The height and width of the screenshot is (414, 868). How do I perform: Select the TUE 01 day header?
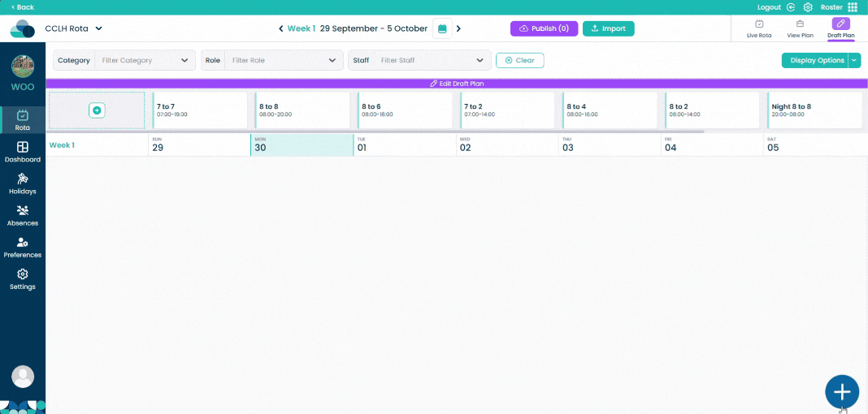405,144
